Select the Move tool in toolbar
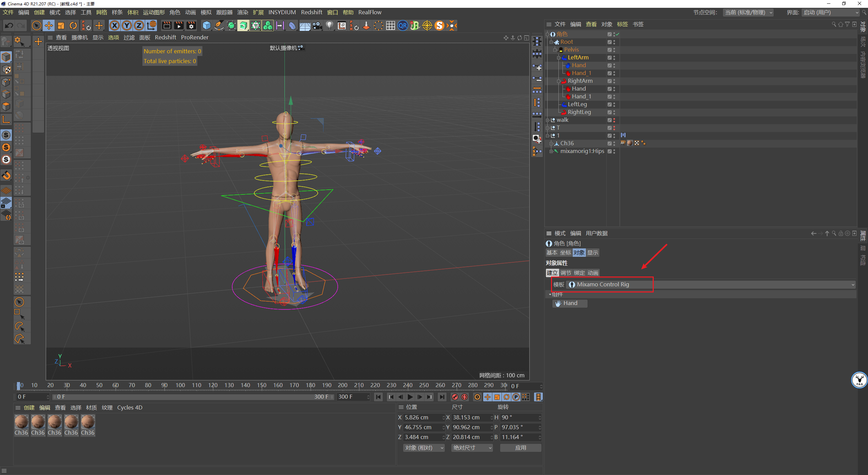This screenshot has height=475, width=868. (x=49, y=25)
